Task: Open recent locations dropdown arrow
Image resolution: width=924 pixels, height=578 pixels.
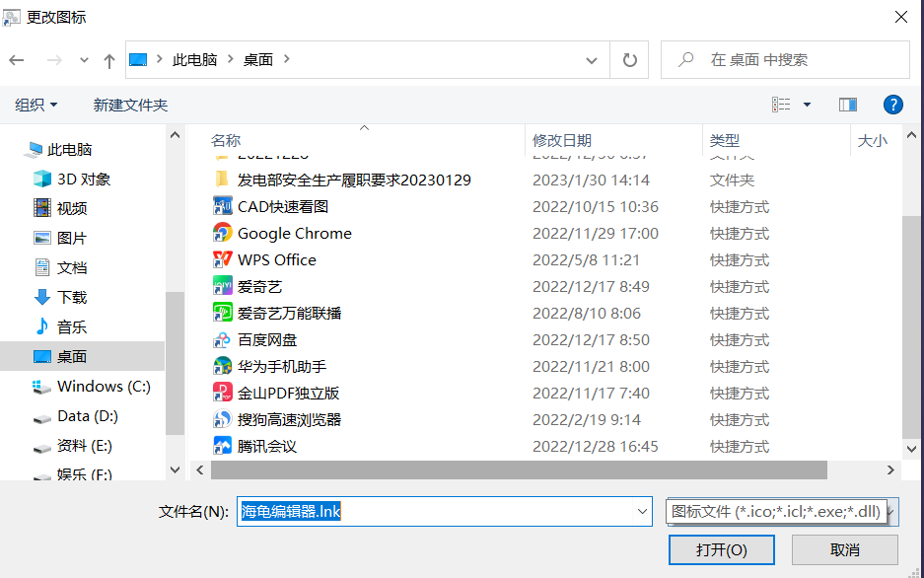Action: (84, 60)
